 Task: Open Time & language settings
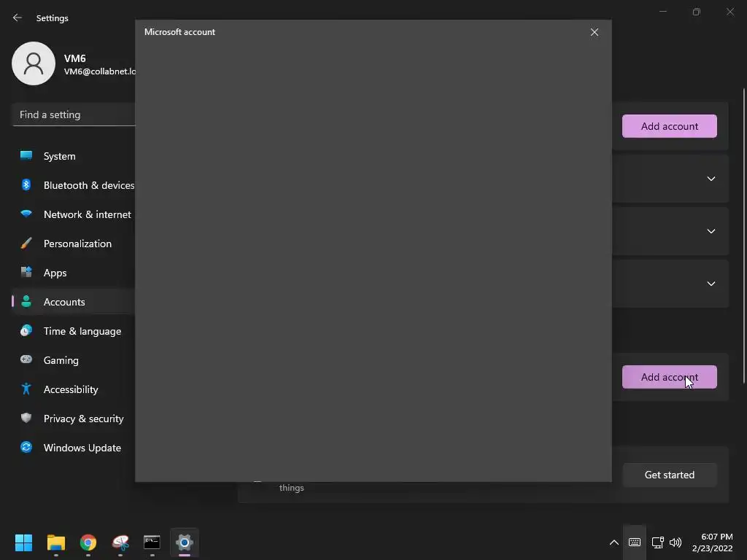coord(74,331)
